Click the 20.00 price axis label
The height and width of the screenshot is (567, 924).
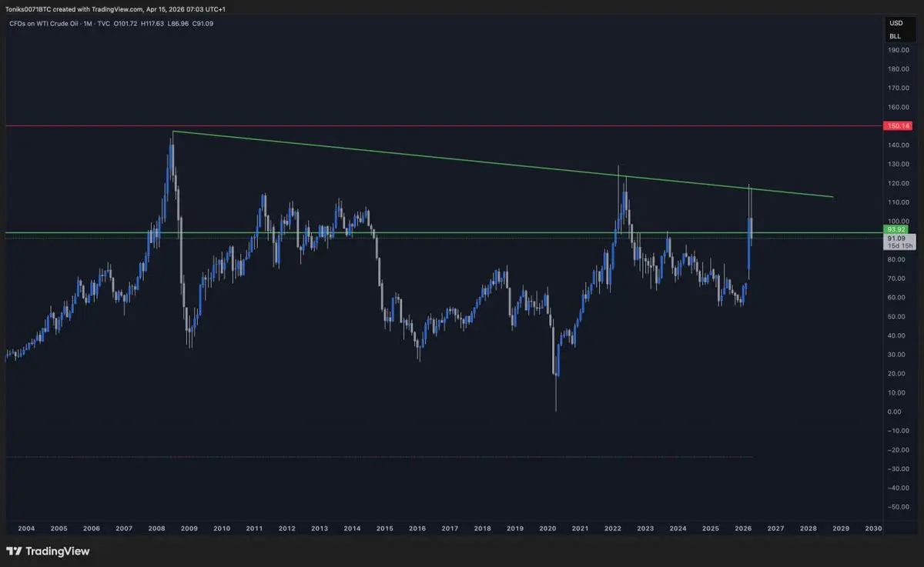click(897, 373)
